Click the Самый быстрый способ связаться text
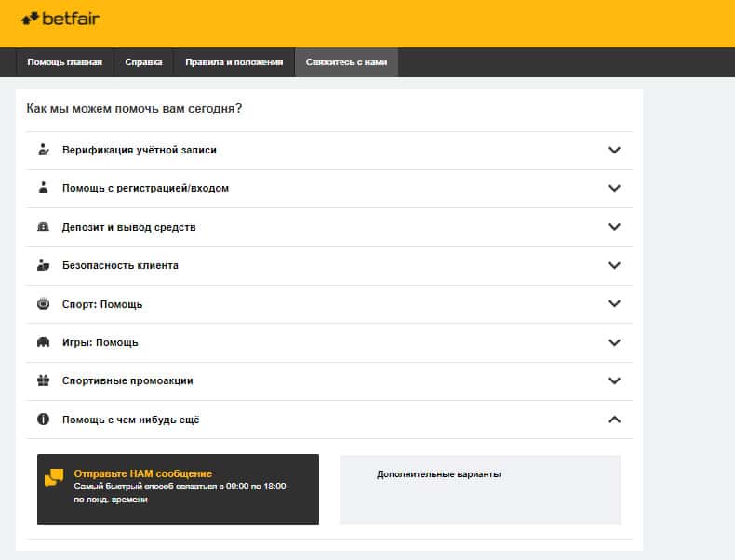The width and height of the screenshot is (735, 560). click(x=180, y=492)
